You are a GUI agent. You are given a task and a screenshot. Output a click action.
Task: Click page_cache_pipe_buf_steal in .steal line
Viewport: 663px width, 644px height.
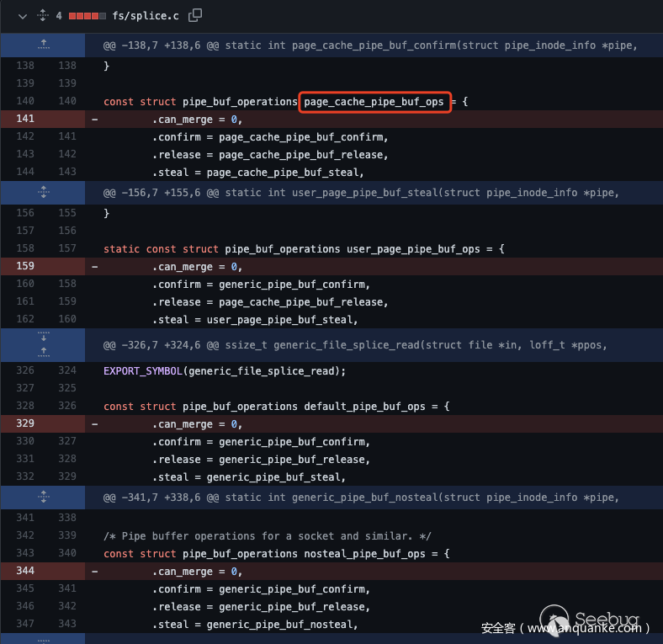(282, 173)
